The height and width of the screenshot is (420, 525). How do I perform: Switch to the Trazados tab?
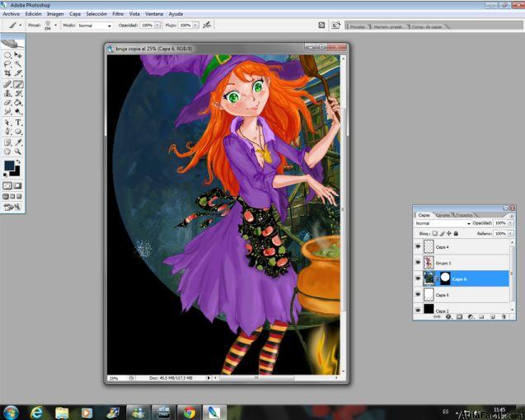click(464, 215)
